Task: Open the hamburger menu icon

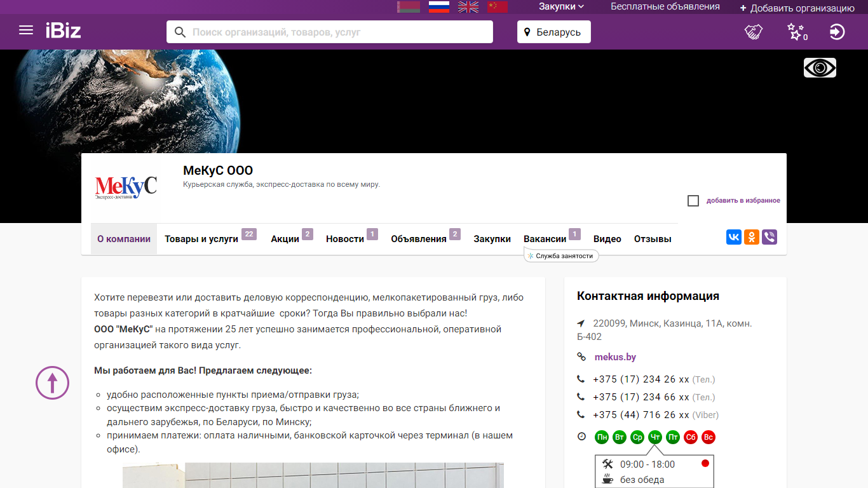Action: click(26, 30)
